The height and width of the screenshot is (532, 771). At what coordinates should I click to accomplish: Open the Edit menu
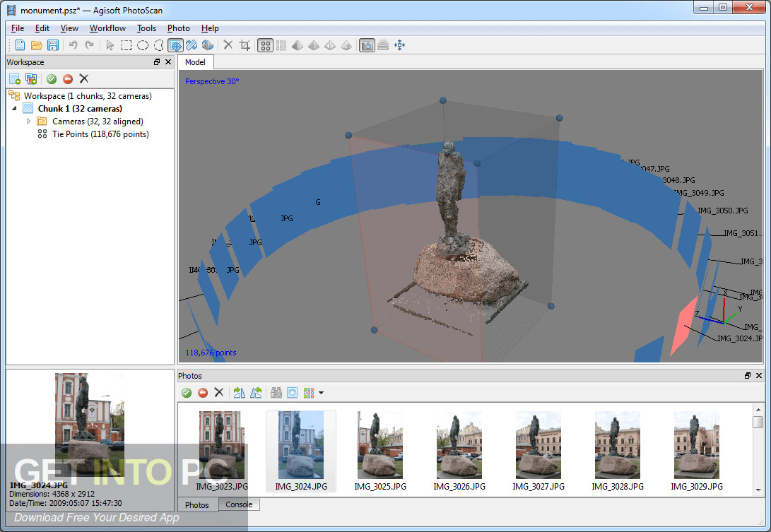[x=42, y=28]
